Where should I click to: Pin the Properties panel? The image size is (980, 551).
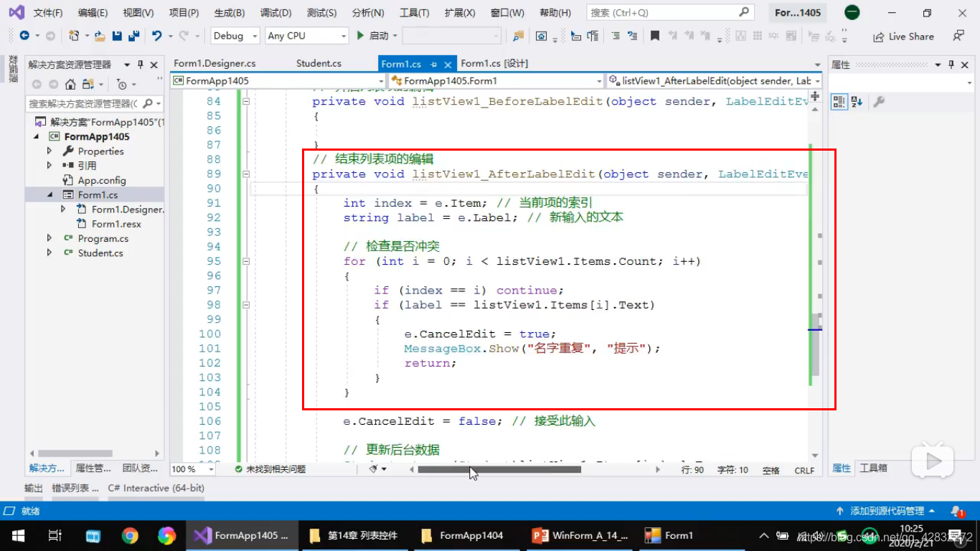[951, 65]
